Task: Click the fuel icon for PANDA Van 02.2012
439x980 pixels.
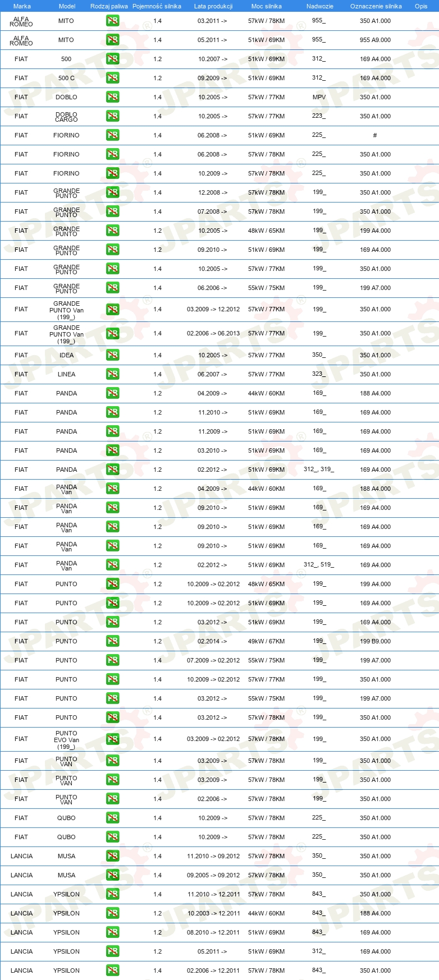Action: 112,565
